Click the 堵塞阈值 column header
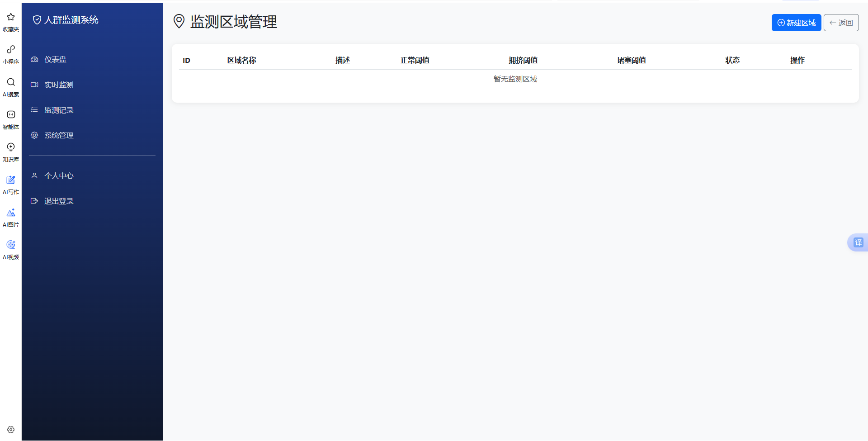 (x=632, y=60)
